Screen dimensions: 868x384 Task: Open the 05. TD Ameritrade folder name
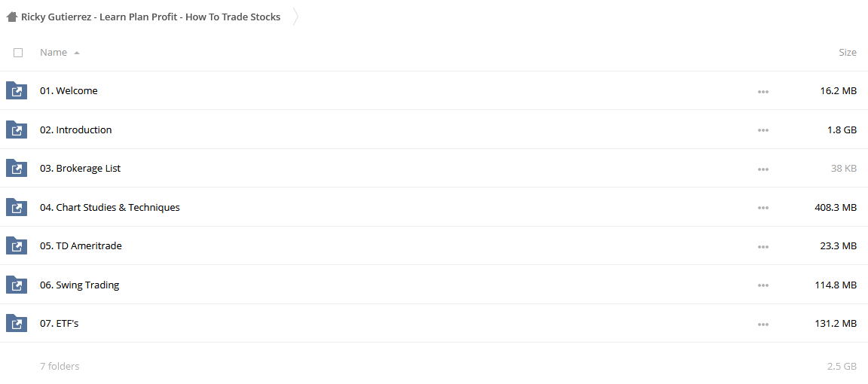pyautogui.click(x=81, y=245)
